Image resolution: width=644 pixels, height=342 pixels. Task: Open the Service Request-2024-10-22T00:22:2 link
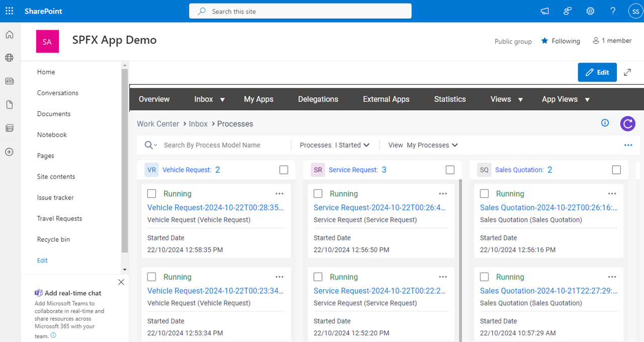click(380, 291)
